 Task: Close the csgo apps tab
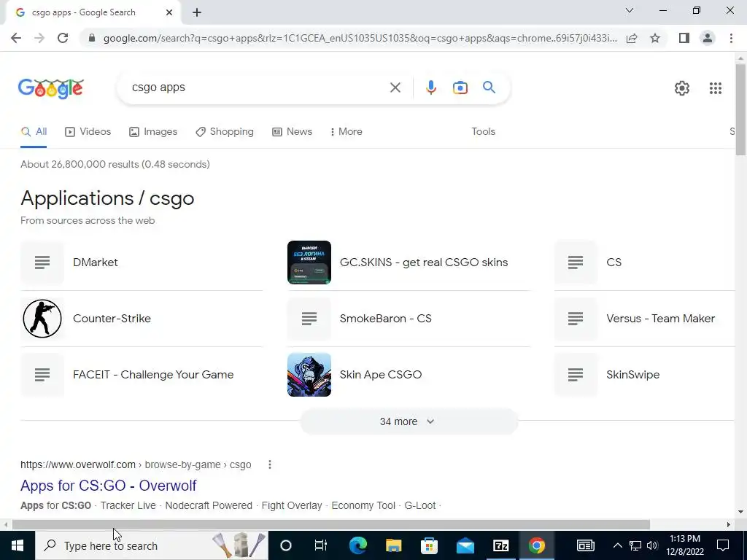click(169, 12)
